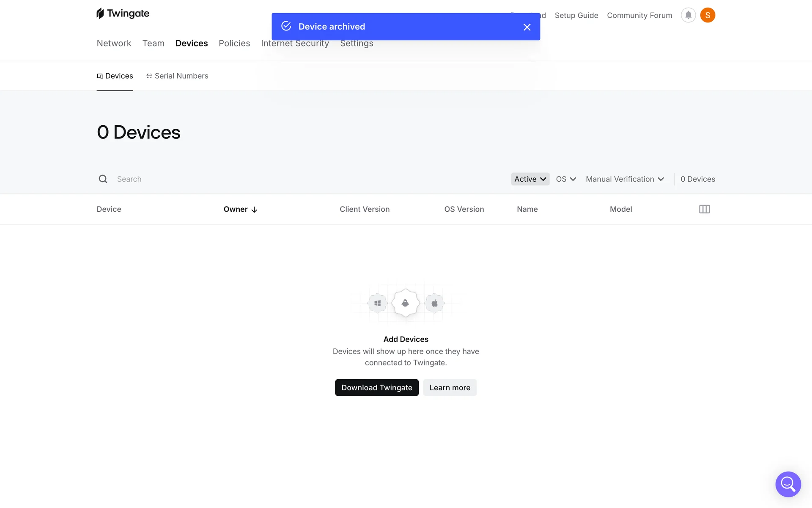Screen dimensions: 812x508
Task: Click the Apple OS icon
Action: pos(434,303)
